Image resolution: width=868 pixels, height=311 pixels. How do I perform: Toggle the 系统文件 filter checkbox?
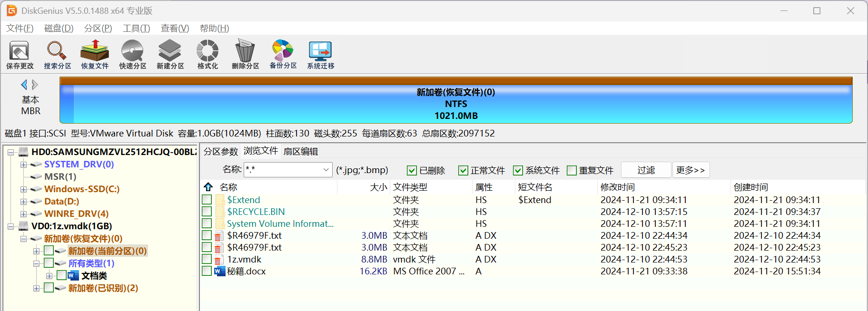click(518, 170)
